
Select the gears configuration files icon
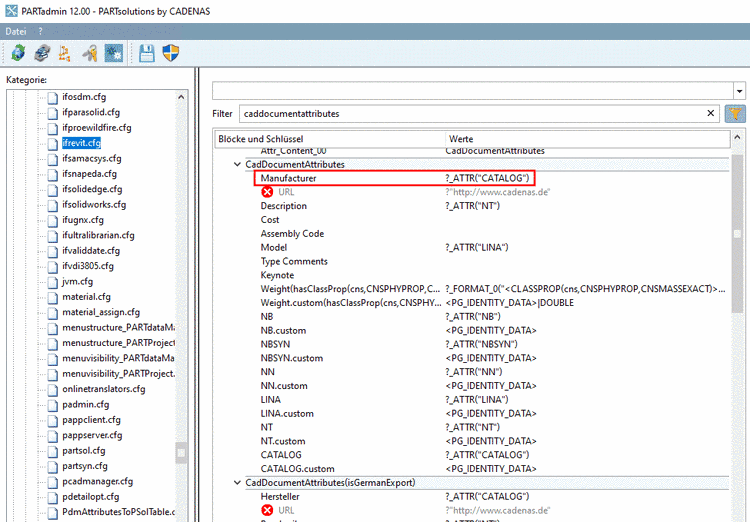pyautogui.click(x=114, y=53)
